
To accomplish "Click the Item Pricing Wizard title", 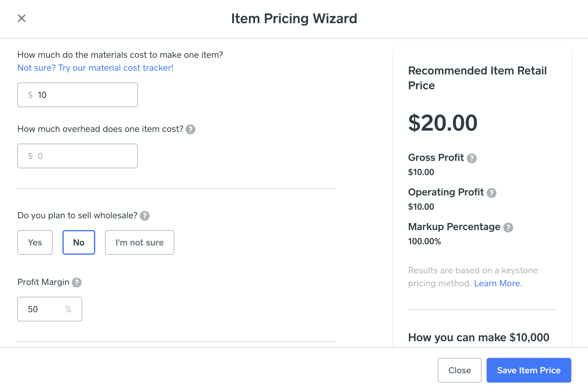I will click(294, 19).
